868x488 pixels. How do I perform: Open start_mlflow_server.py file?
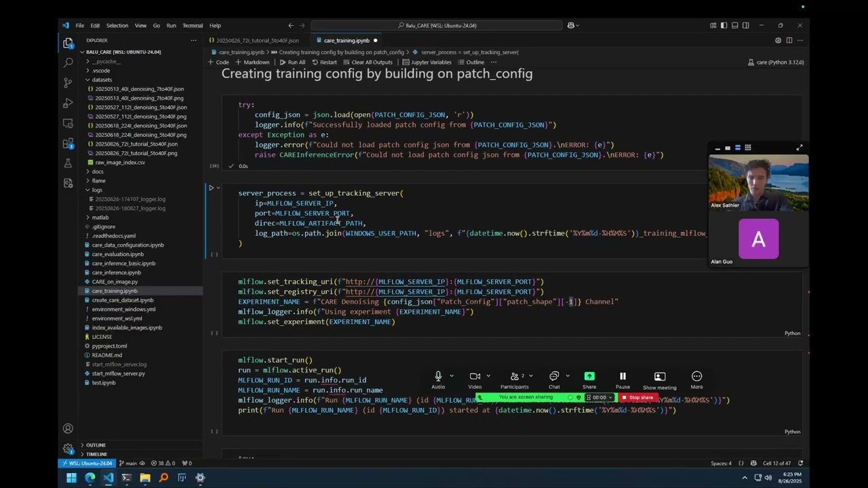[118, 373]
